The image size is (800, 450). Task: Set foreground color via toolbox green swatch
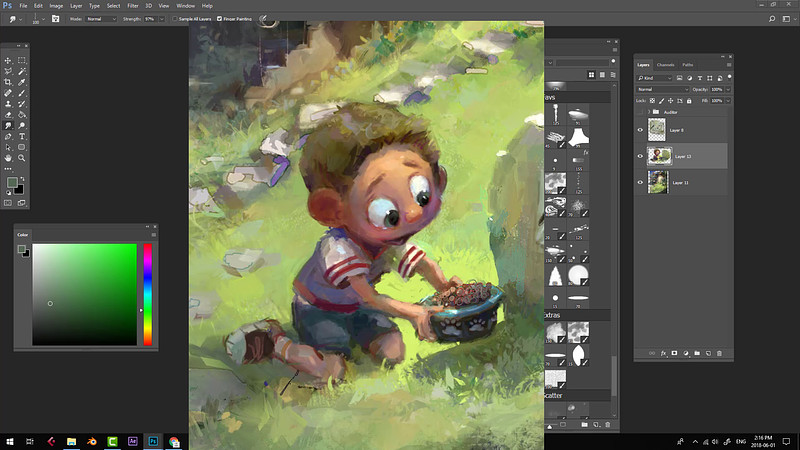tap(12, 182)
